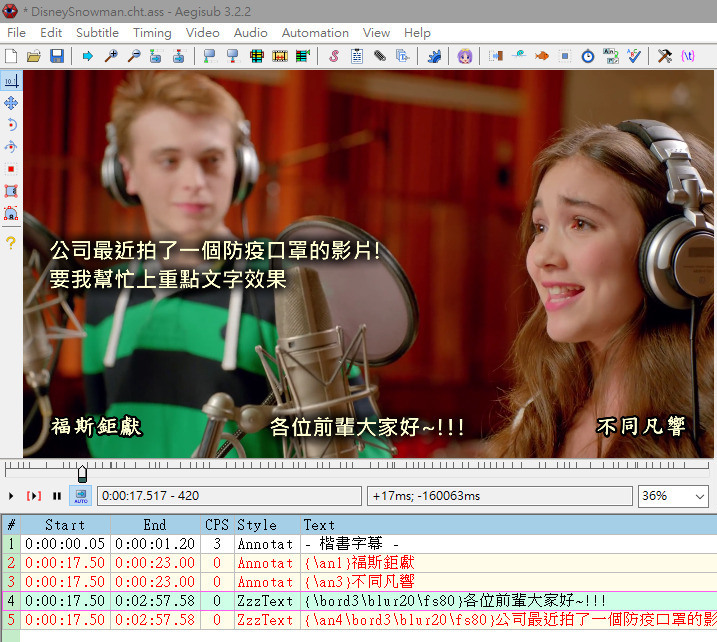This screenshot has width=717, height=642.
Task: Select the Rotate on Z axis tool
Action: tap(11, 125)
